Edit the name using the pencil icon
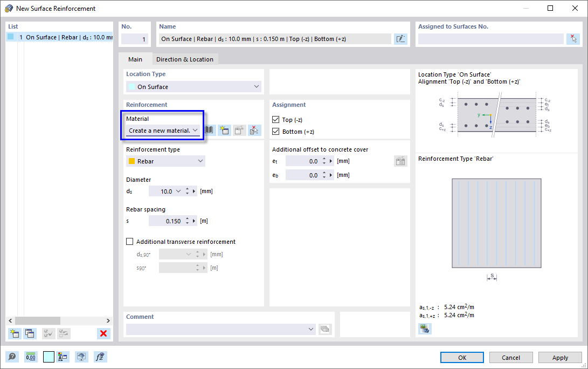This screenshot has width=588, height=369. (400, 38)
